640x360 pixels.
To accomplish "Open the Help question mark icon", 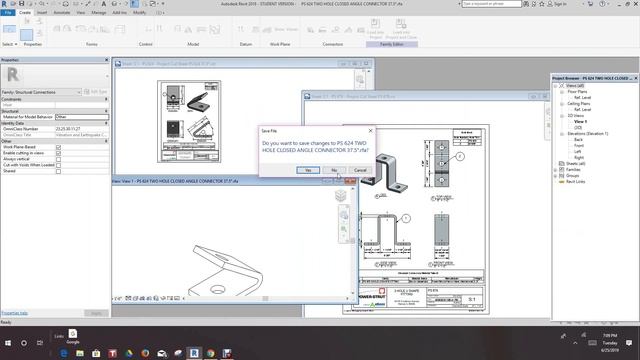I will click(x=602, y=4).
